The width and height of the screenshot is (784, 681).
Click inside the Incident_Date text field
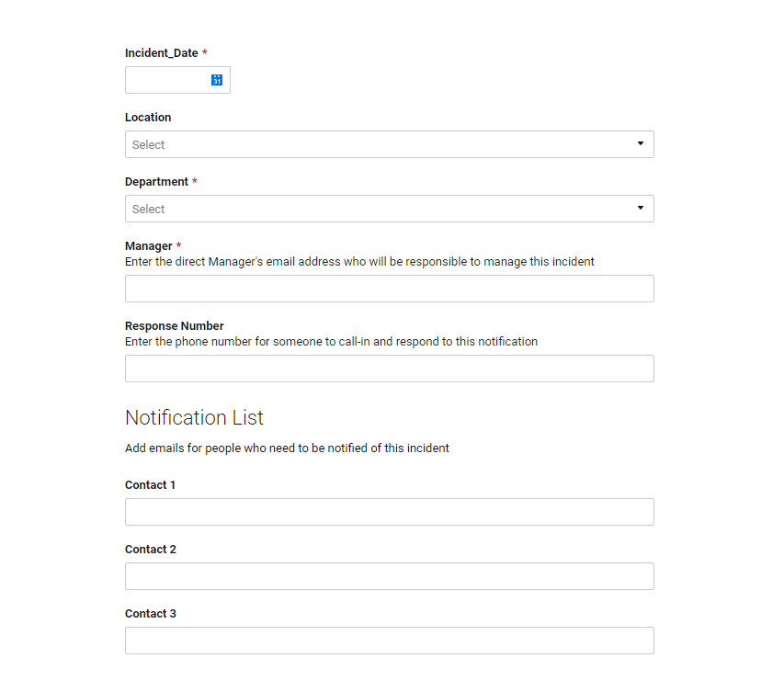[167, 80]
